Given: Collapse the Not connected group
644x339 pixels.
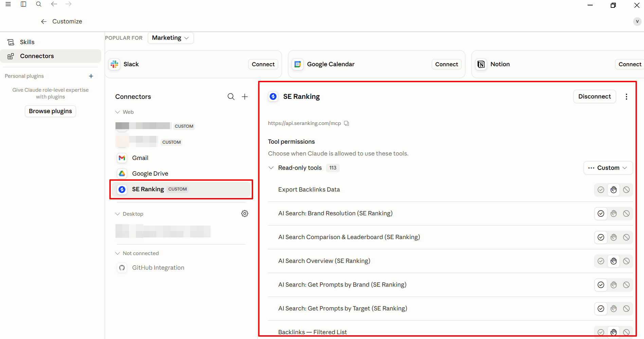Looking at the screenshot, I should 118,253.
